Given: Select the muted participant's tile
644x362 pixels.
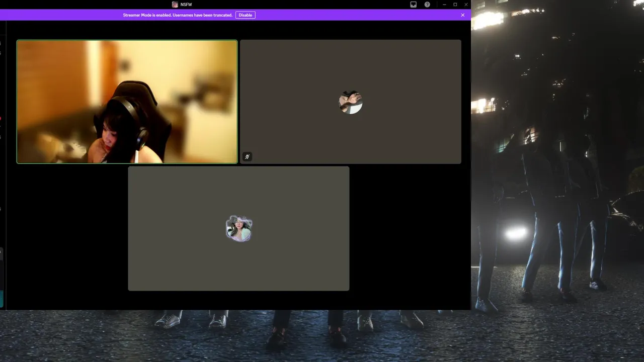Looking at the screenshot, I should [351, 102].
